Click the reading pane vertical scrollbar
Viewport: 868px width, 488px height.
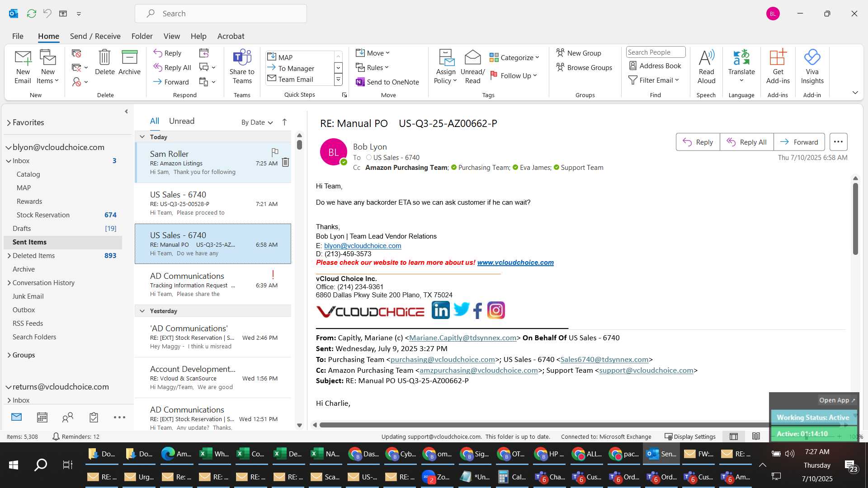coord(855,219)
